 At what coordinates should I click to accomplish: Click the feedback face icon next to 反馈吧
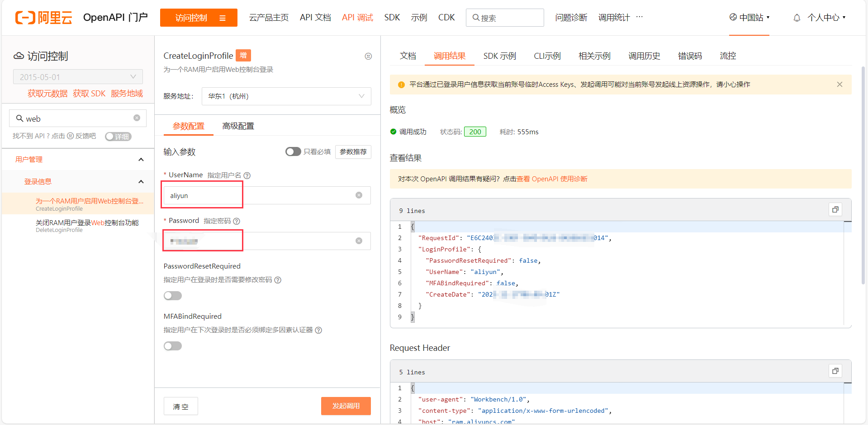[70, 136]
